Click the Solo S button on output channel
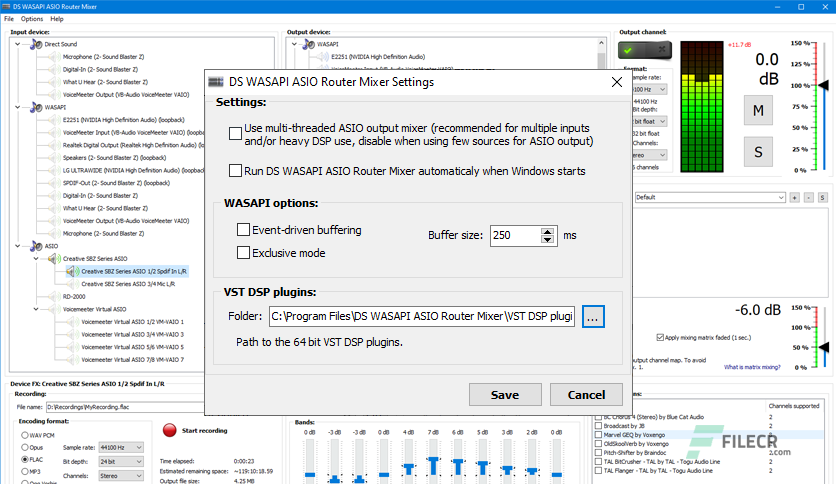 [x=758, y=152]
